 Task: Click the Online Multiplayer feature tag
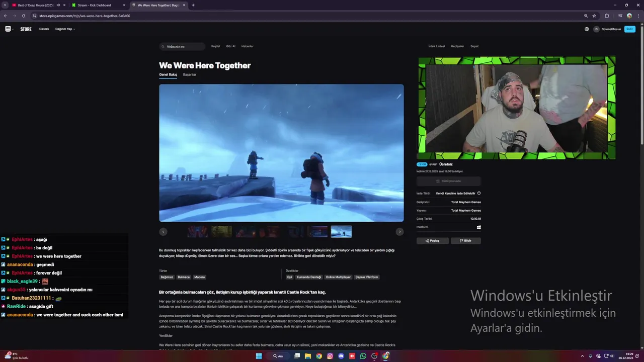(x=338, y=277)
